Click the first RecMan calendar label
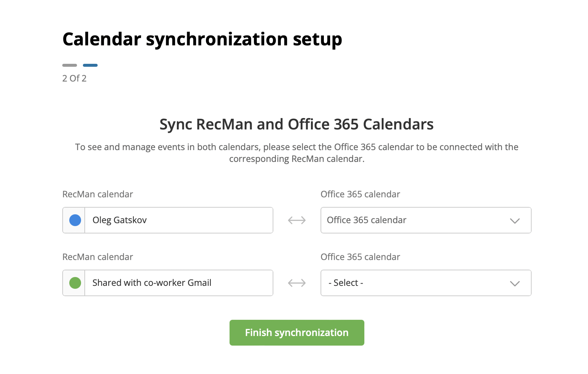This screenshot has width=588, height=374. tap(98, 194)
